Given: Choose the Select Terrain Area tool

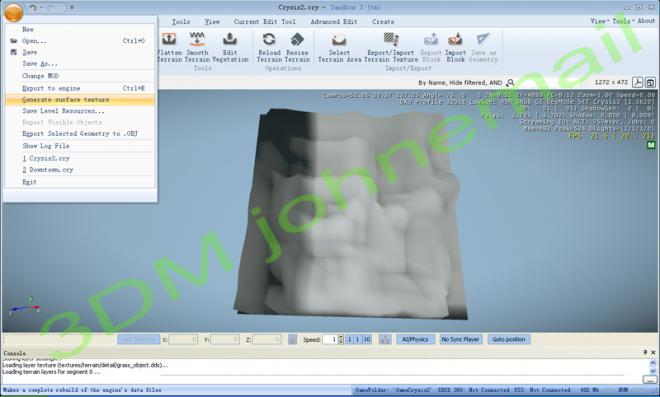Looking at the screenshot, I should [x=339, y=48].
